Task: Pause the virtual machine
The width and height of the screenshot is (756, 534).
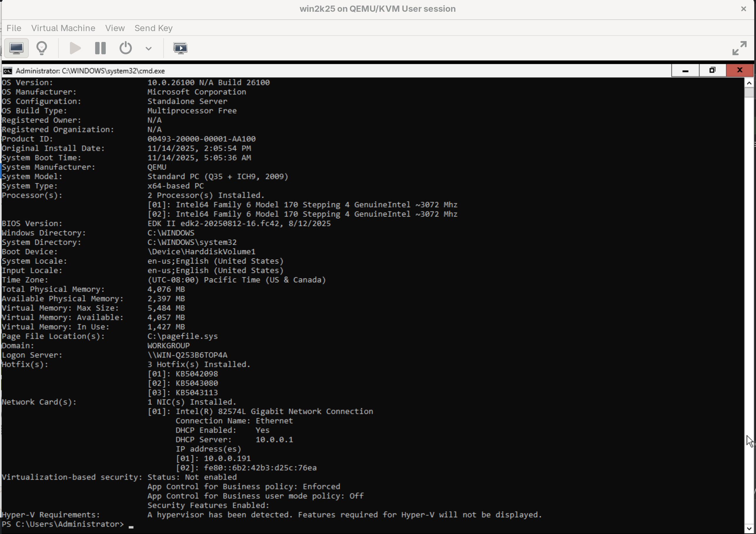Action: click(100, 48)
